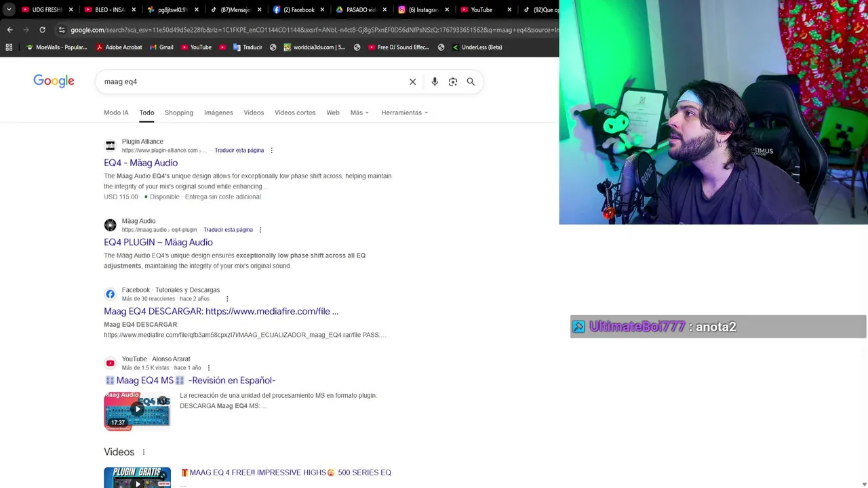Open MAAG EQ 4 FREE!! IMPRESSIVE HIGHS video
868x488 pixels.
coord(285,472)
